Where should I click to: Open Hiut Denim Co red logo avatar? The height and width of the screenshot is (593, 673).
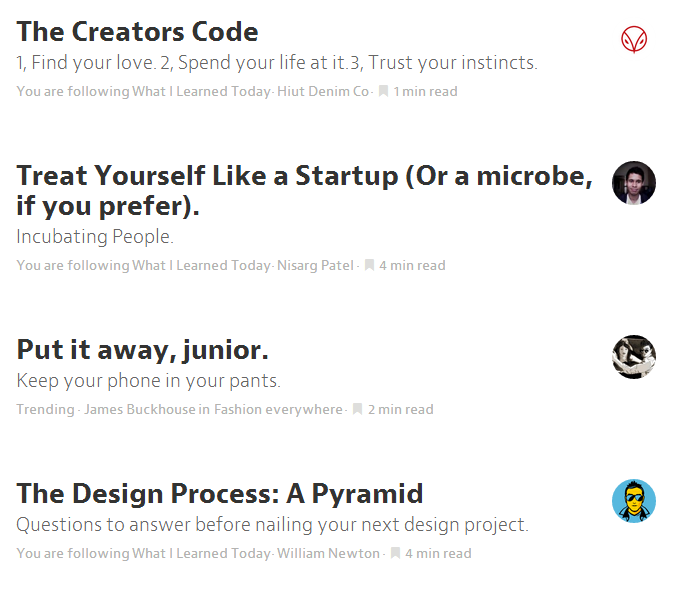coord(633,39)
